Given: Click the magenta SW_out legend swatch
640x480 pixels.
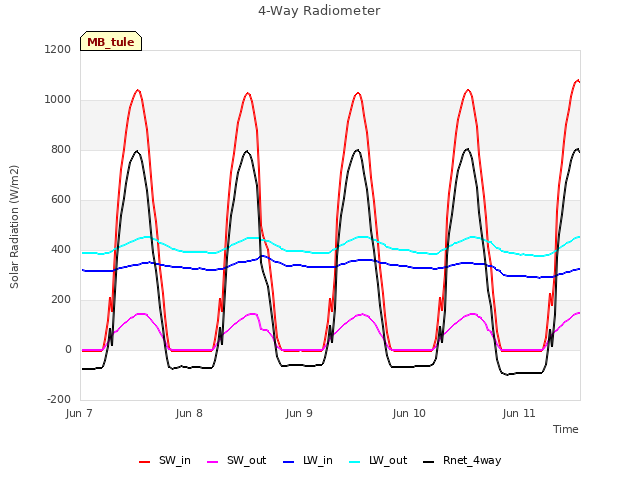Looking at the screenshot, I should (213, 462).
